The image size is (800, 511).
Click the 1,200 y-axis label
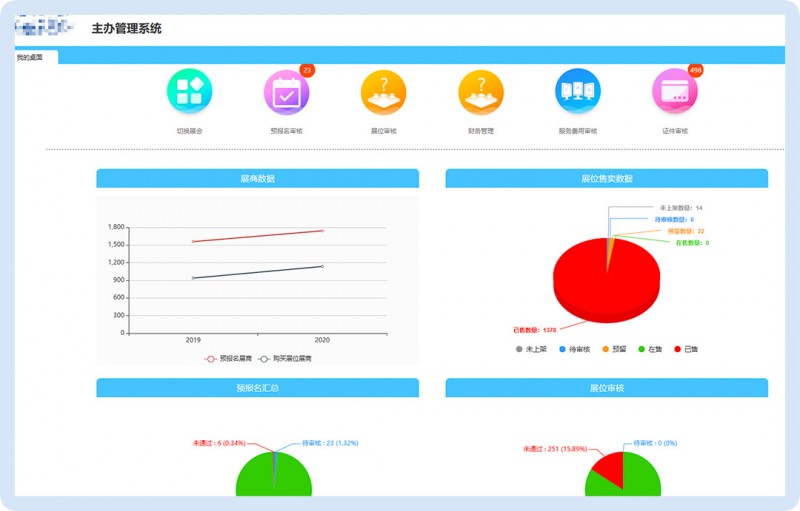coord(116,263)
